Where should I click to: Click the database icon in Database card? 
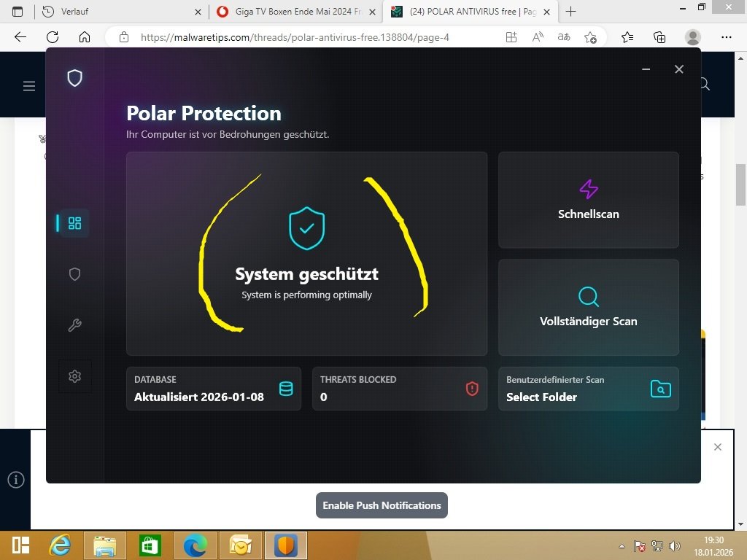pos(286,389)
